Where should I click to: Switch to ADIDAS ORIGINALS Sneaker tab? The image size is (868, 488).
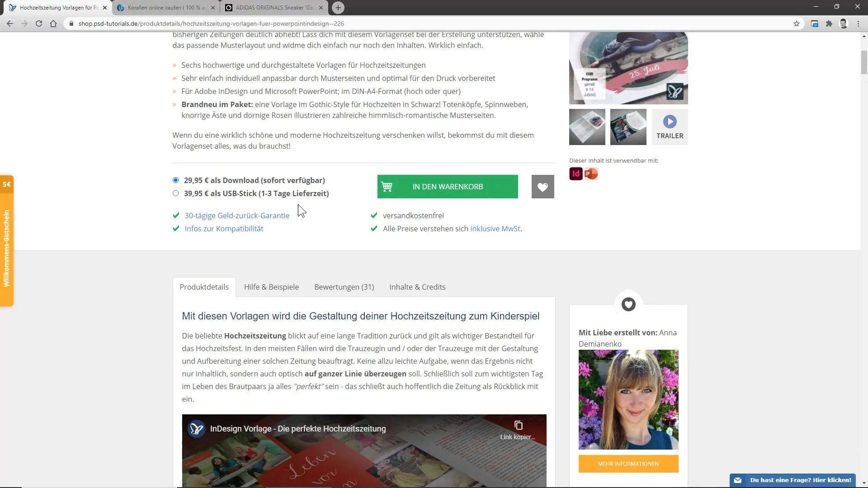click(274, 8)
